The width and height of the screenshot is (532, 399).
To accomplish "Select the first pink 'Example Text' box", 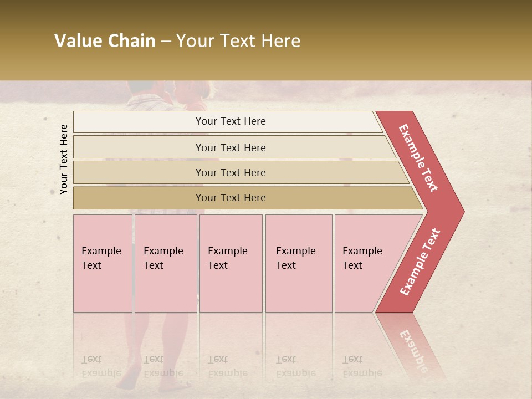I will (x=103, y=263).
